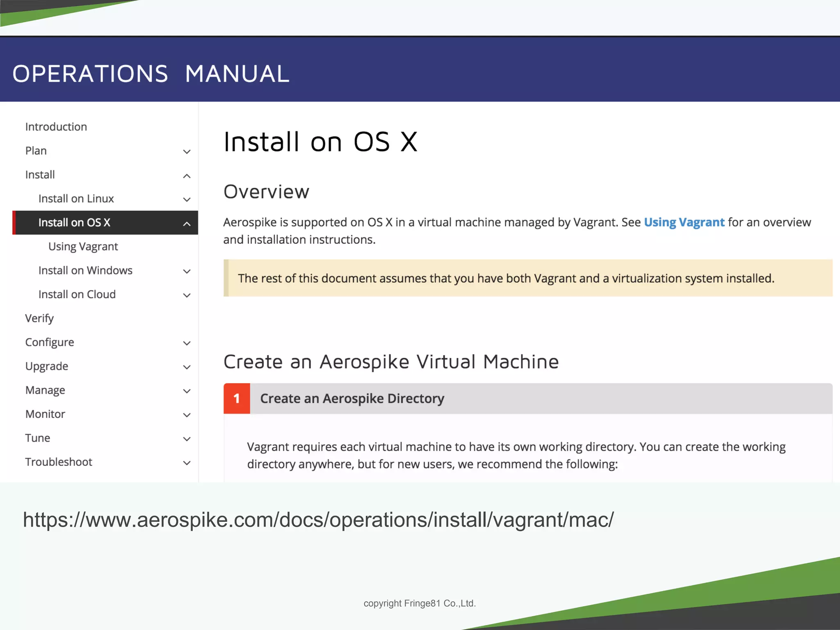Click the OPERATIONS MANUAL slide title
Viewport: 840px width, 630px height.
pos(151,74)
